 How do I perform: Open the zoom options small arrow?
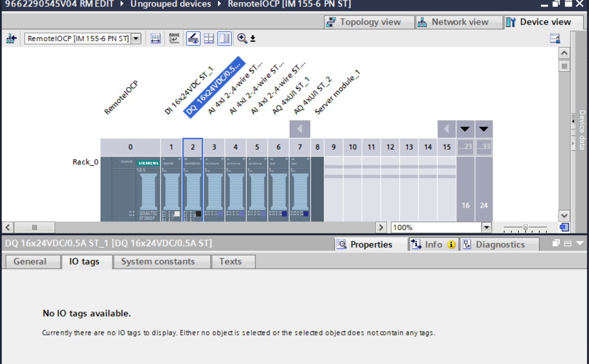tap(253, 39)
